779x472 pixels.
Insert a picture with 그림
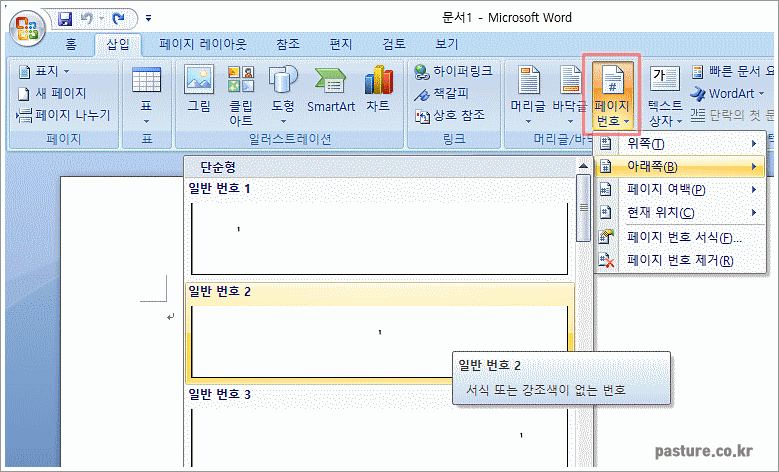pos(199,89)
